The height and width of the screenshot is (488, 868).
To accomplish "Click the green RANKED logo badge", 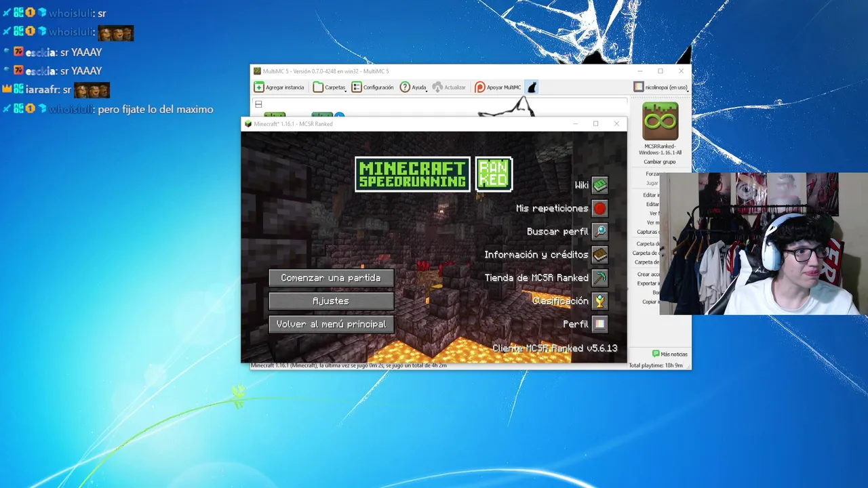I will coord(494,174).
